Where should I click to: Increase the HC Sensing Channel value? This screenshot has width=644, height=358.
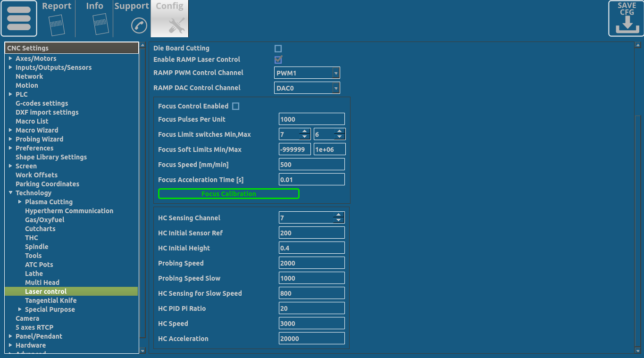(x=338, y=215)
